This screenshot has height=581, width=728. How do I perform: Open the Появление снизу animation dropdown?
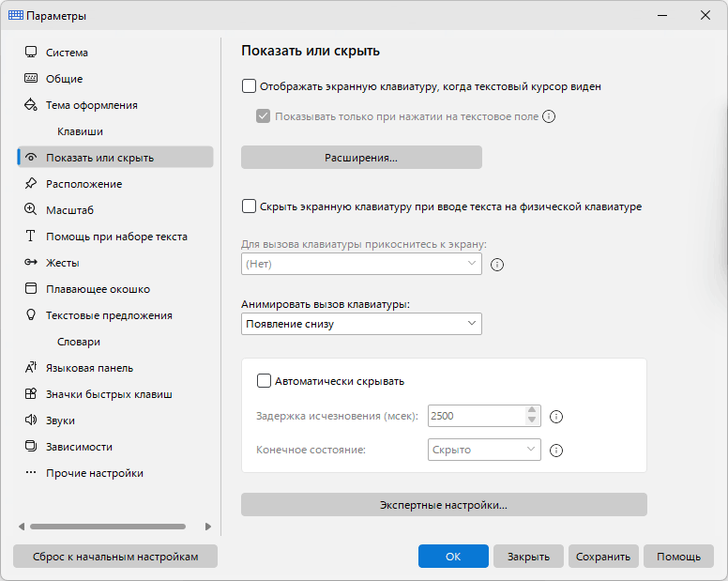click(x=361, y=324)
